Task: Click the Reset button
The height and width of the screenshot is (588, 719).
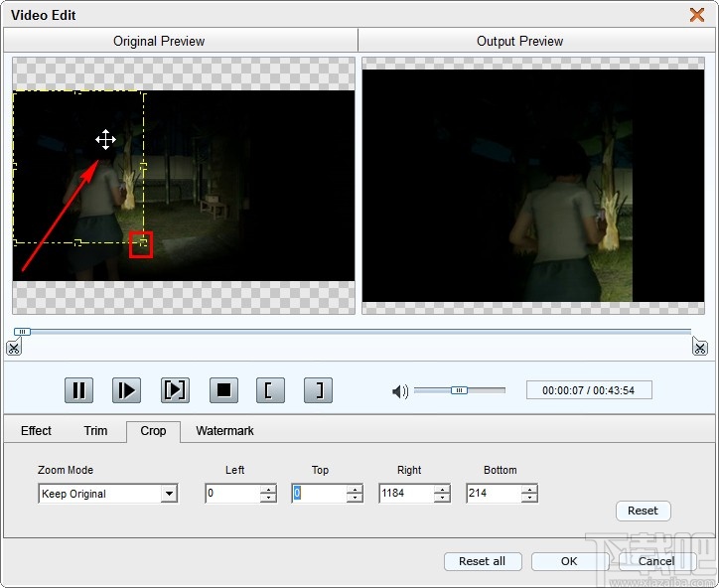Action: coord(643,511)
